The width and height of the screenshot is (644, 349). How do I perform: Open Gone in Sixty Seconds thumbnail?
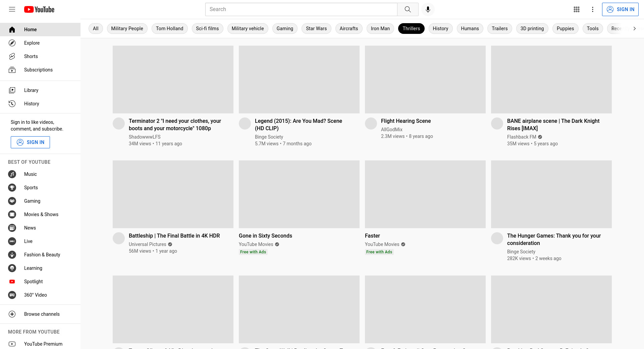[x=299, y=194]
